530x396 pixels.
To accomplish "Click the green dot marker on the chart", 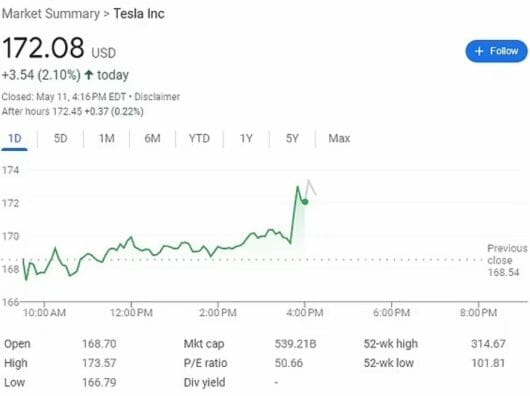I will pos(305,202).
